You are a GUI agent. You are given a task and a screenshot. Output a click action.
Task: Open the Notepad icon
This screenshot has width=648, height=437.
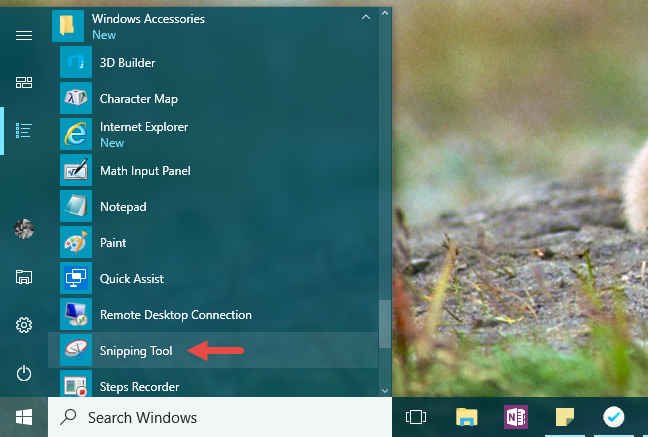click(76, 206)
